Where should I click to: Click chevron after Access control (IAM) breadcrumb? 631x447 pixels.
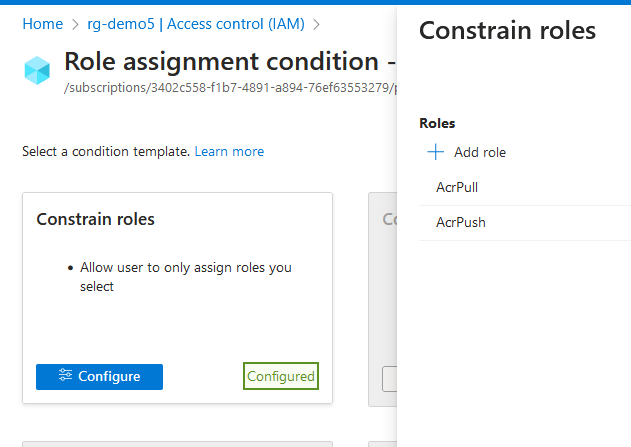click(x=317, y=25)
